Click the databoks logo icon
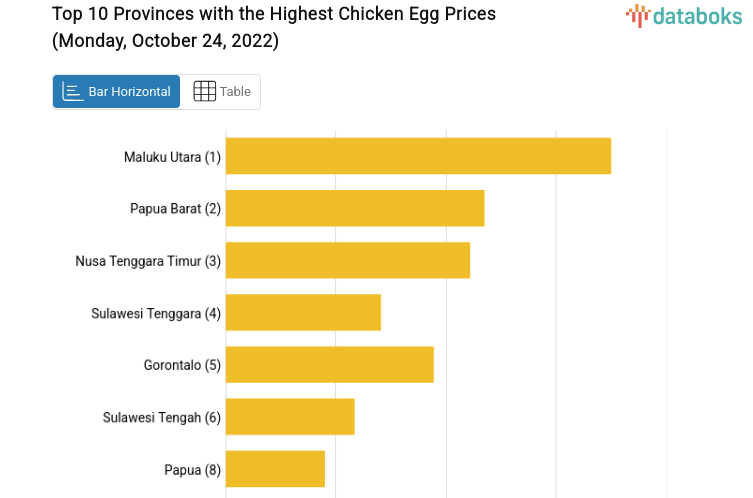The width and height of the screenshot is (753, 498). [x=638, y=14]
